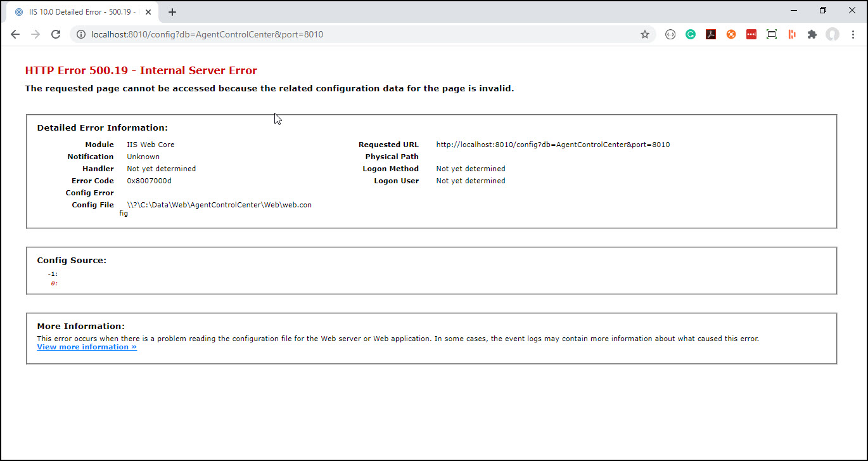Close the IIS error tab
This screenshot has width=868, height=461.
pyautogui.click(x=148, y=11)
